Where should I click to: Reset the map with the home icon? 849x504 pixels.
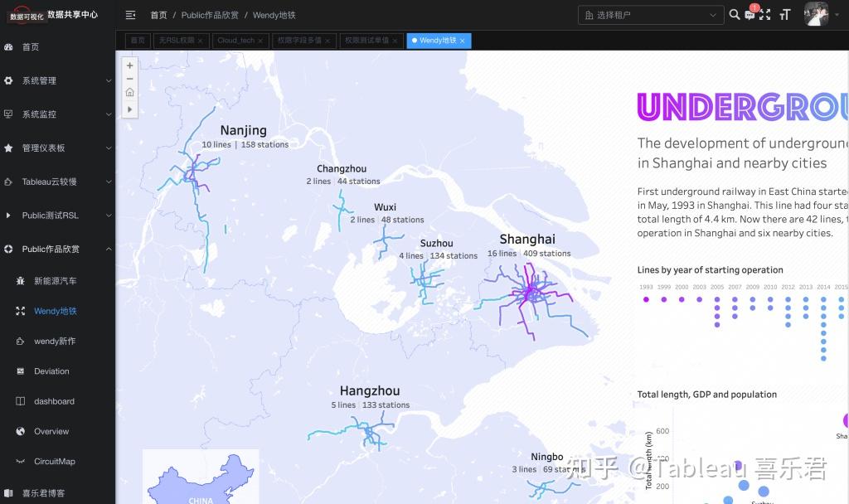129,94
